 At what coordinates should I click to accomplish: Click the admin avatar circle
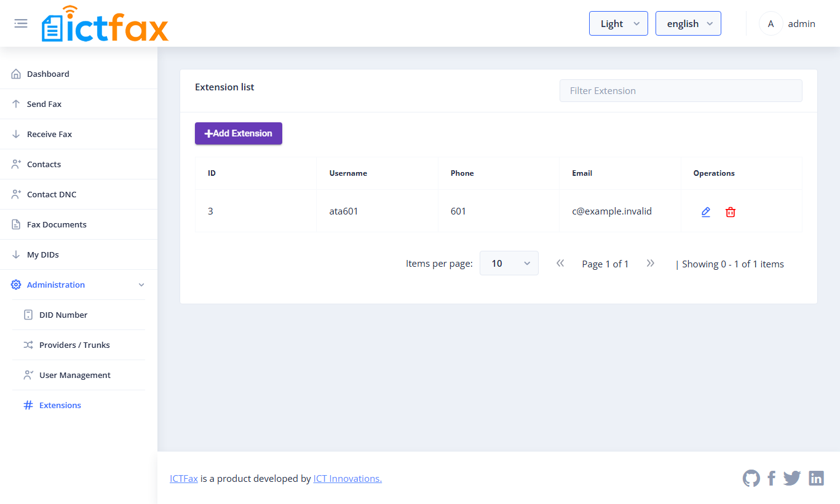(x=771, y=24)
